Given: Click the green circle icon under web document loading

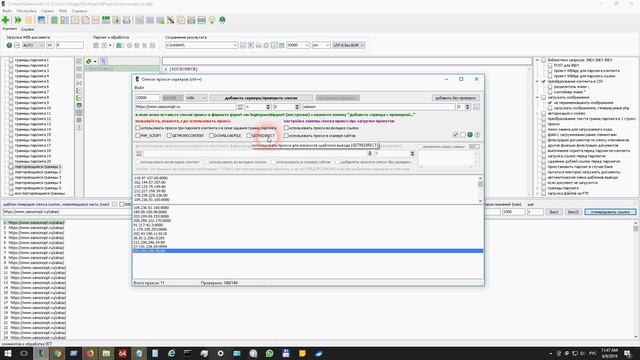Looking at the screenshot, I should click(x=9, y=45).
